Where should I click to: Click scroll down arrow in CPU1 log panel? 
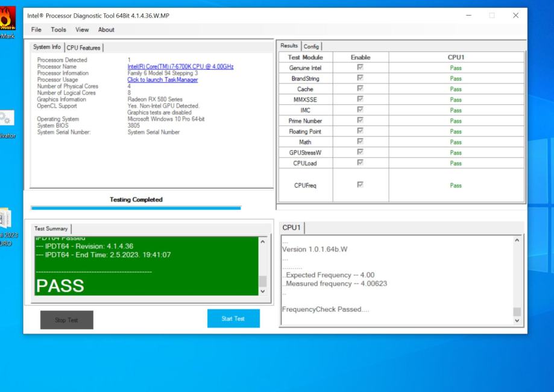[x=517, y=321]
